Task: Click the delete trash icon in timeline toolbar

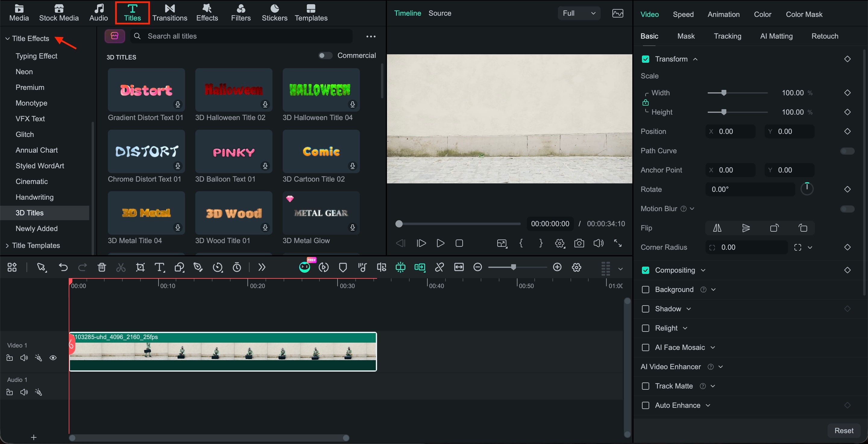Action: tap(102, 267)
